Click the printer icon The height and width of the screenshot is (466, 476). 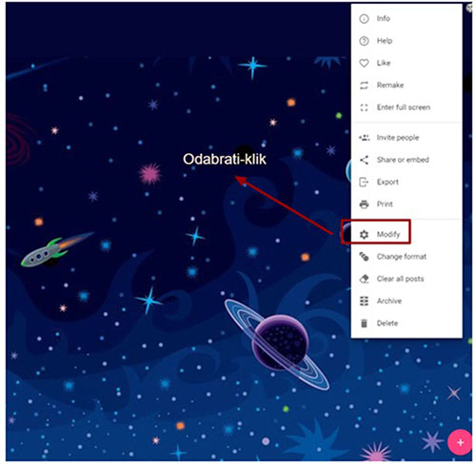[364, 204]
